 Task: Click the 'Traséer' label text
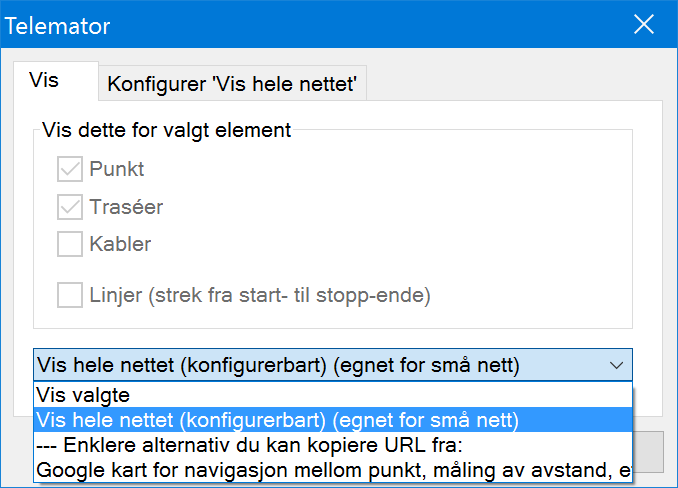coord(126,206)
